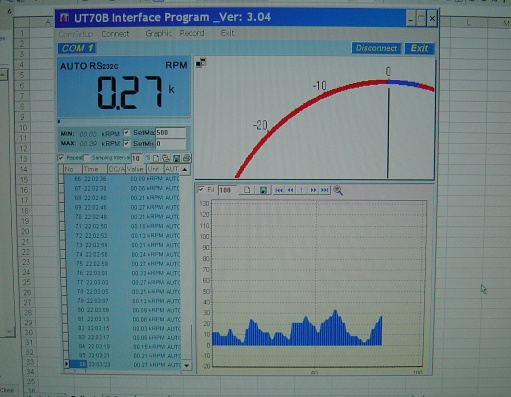Save the record list with the floppy icon

point(176,158)
